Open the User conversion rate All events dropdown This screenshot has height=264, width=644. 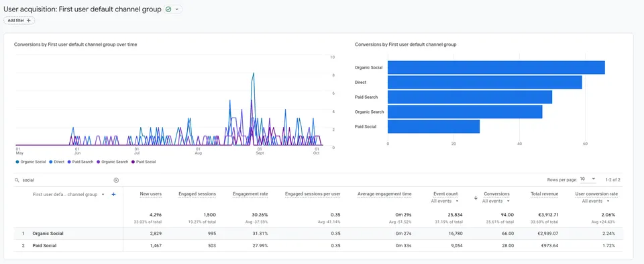[596, 201]
